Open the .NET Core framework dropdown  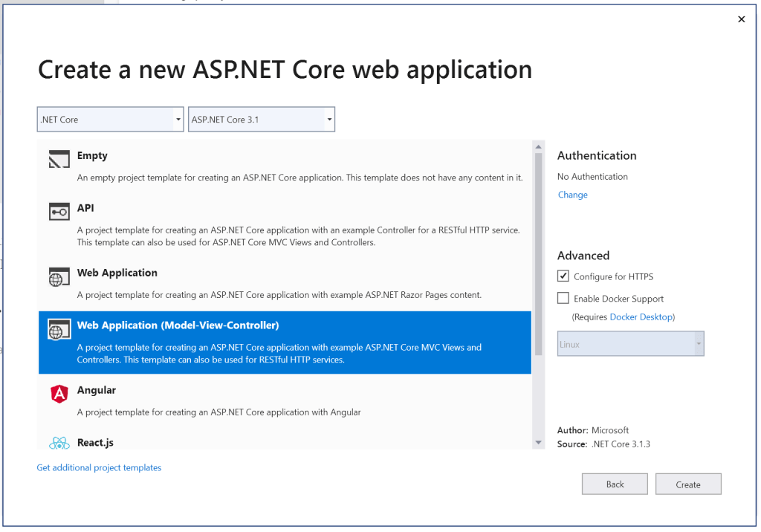[x=178, y=119]
